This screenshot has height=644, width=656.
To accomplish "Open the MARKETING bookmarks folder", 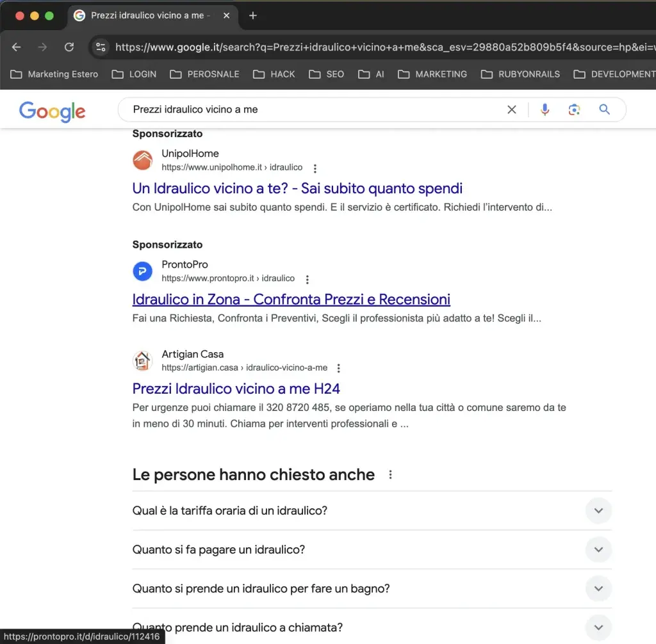I will 432,74.
